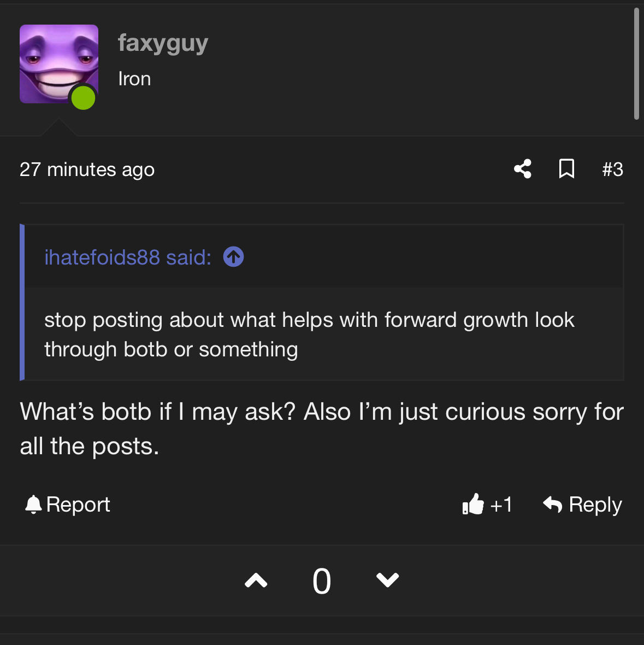Open ihatefoids88 said quote link
Image resolution: width=644 pixels, height=645 pixels.
click(128, 257)
